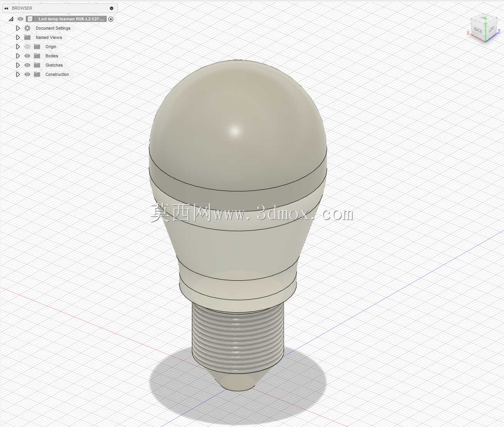Click the Document Settings gear icon
This screenshot has height=427, width=504.
(x=27, y=28)
